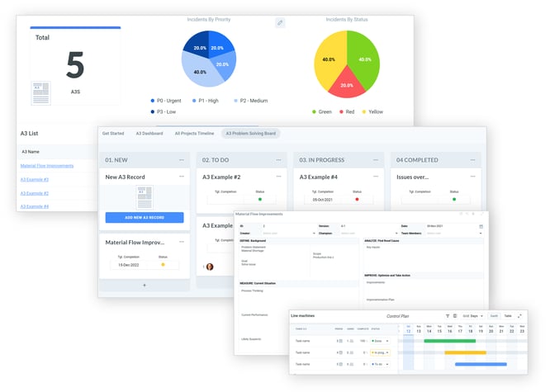Click the green Gantt task bar
The image size is (550, 392).
click(x=449, y=340)
